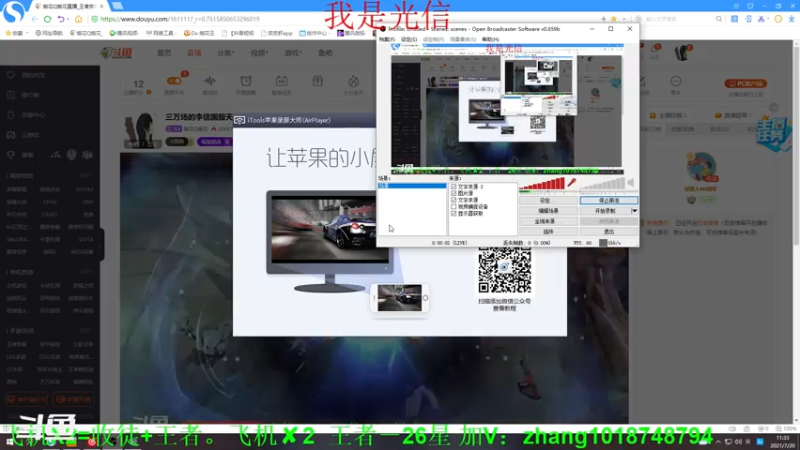800x450 pixels.
Task: Toggle the 文字来源 2 source checkbox in OBS
Action: coord(454,187)
